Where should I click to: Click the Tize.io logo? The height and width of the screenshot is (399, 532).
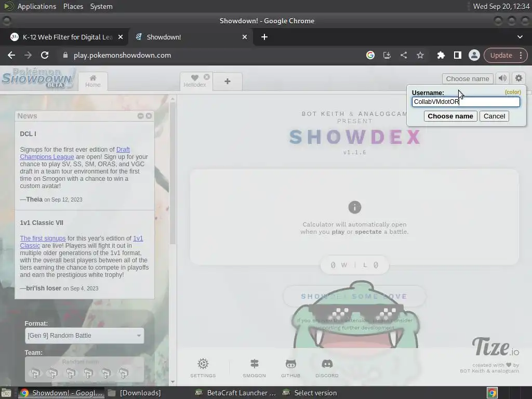[495, 347]
